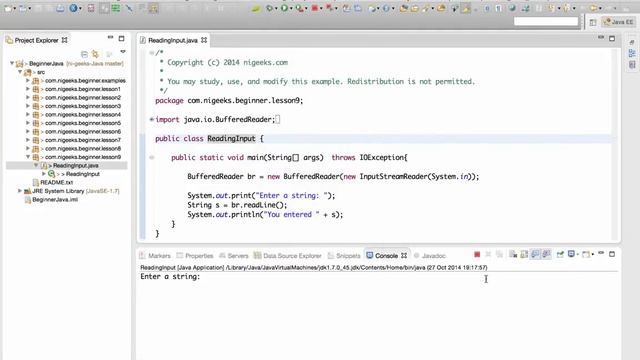
Task: Click the New file toolbar icon
Action: (x=8, y=8)
